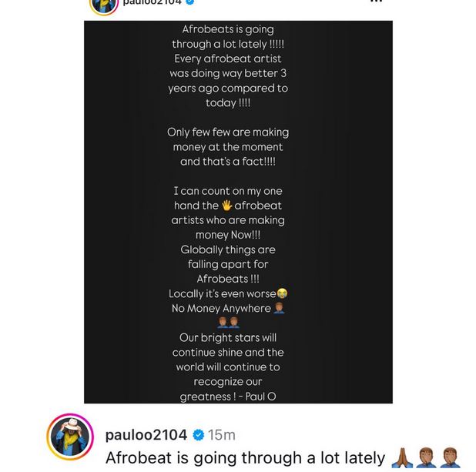Tap the Only few few are making line
The width and height of the screenshot is (476, 472).
(228, 132)
